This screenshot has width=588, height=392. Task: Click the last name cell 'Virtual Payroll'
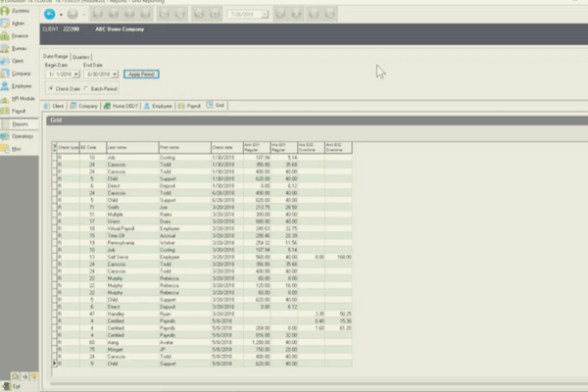point(132,228)
